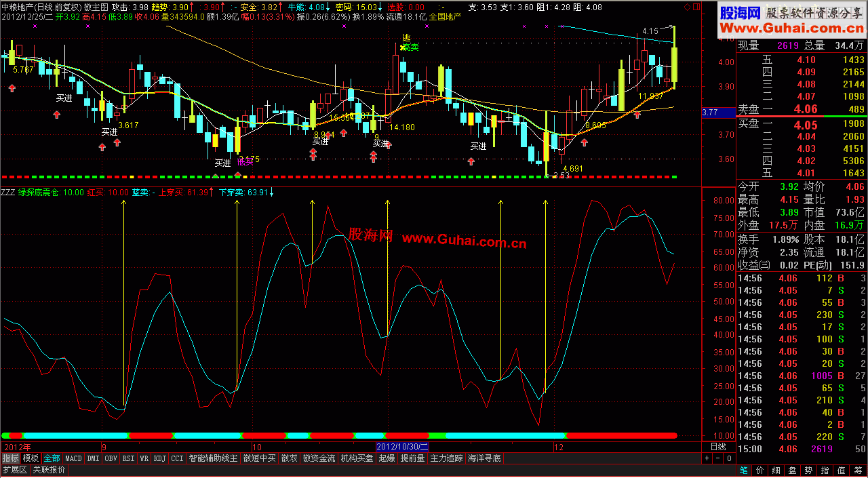Click the 现量 2619 value
This screenshot has height=478, width=868.
[788, 45]
